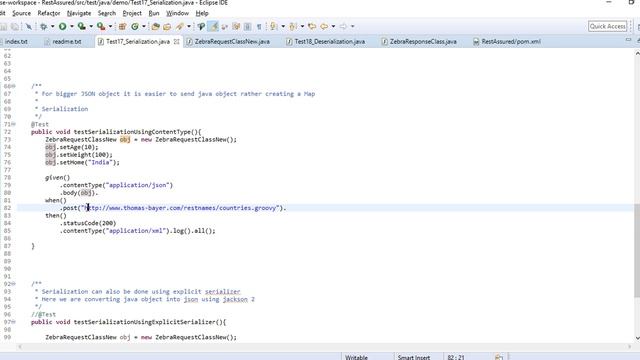Open the Help menu
Viewport: 640px width, 360px height.
[202, 13]
